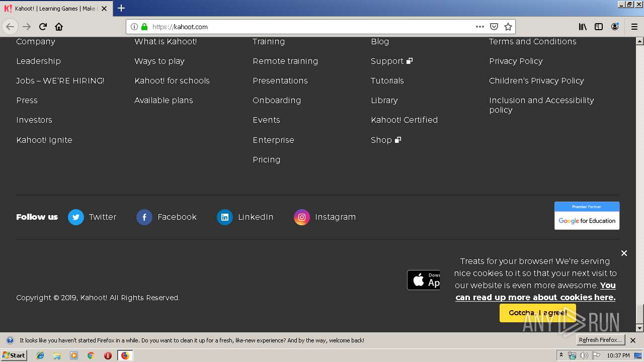
Task: Open Inclusion and Accessibility policy link
Action: coord(541,105)
